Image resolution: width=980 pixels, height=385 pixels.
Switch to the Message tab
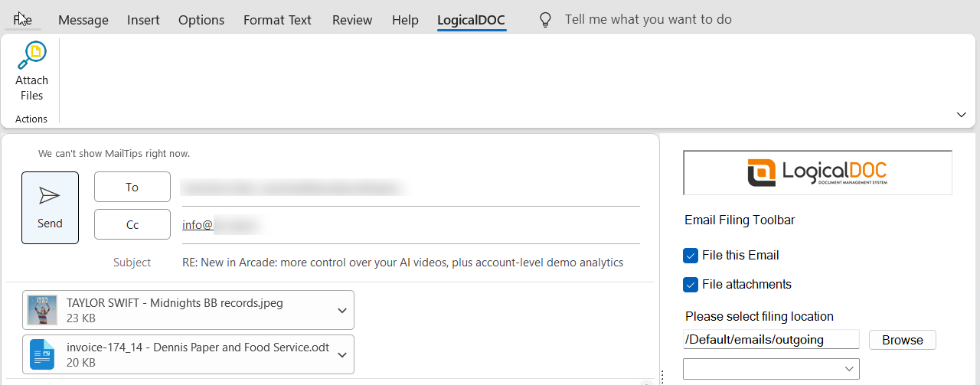(x=83, y=20)
